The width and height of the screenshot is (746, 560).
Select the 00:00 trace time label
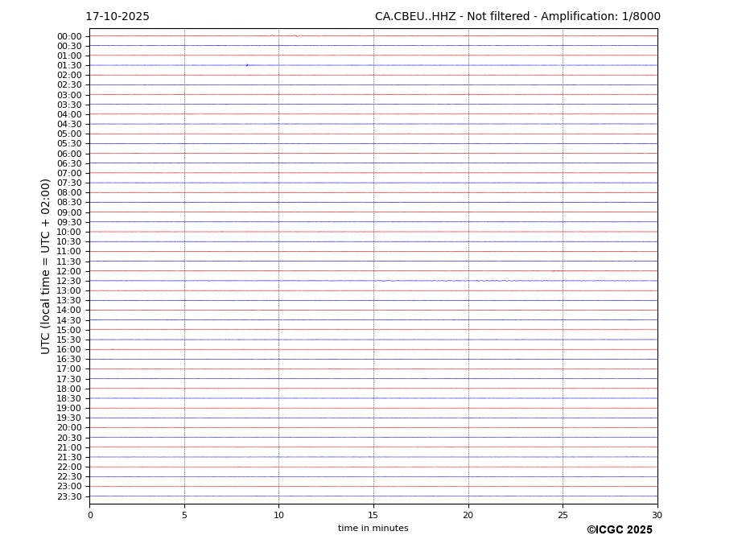click(x=69, y=36)
